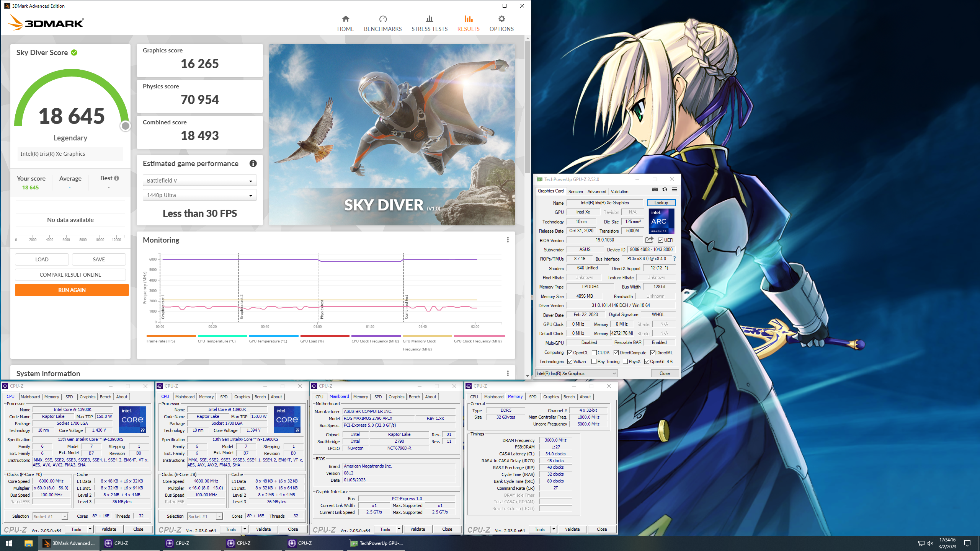Expand Tools dropdown arrow in second CPU-Z window

coord(245,529)
